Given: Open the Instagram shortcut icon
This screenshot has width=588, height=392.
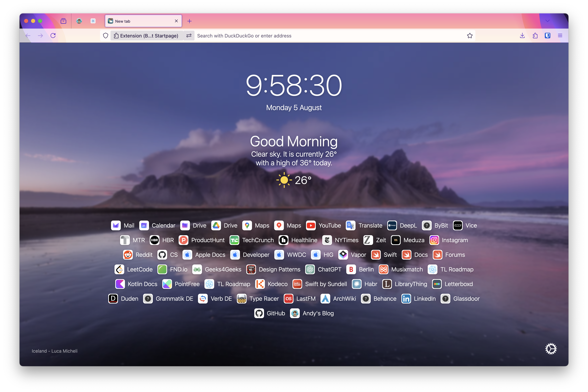Looking at the screenshot, I should pos(434,240).
